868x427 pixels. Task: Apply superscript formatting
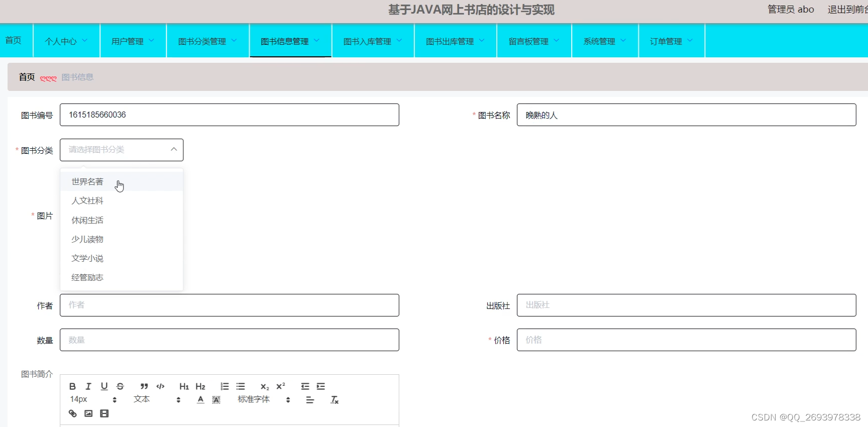(281, 386)
